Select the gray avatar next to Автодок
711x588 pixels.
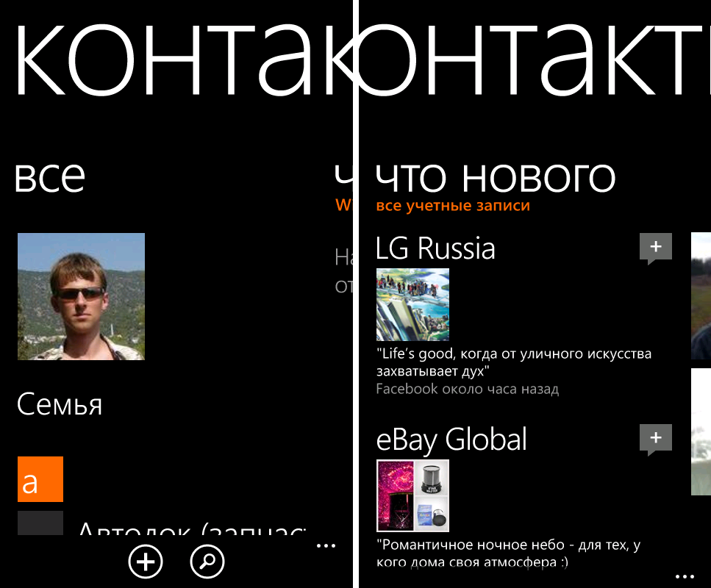pyautogui.click(x=40, y=523)
